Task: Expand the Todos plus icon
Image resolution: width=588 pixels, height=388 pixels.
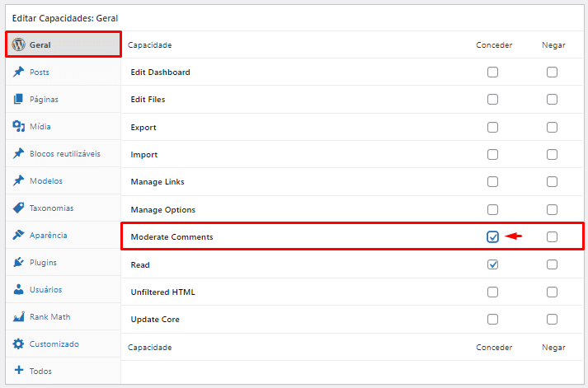Action: [18, 371]
